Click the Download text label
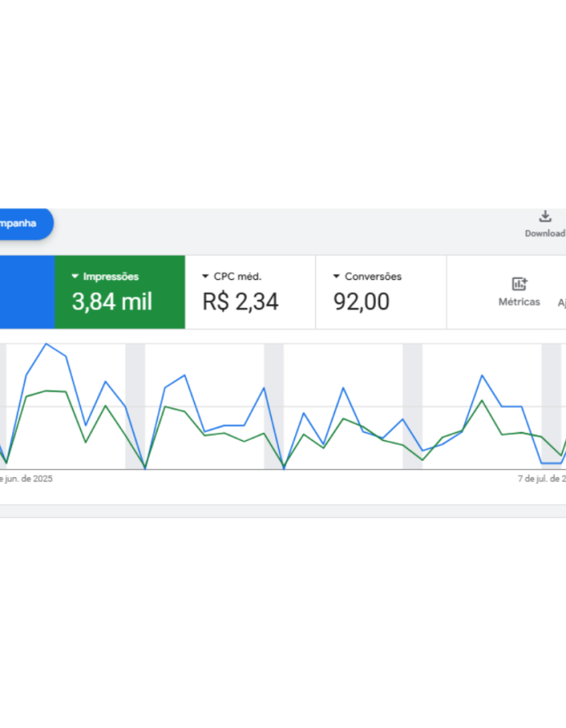Image resolution: width=566 pixels, height=728 pixels. coord(545,234)
